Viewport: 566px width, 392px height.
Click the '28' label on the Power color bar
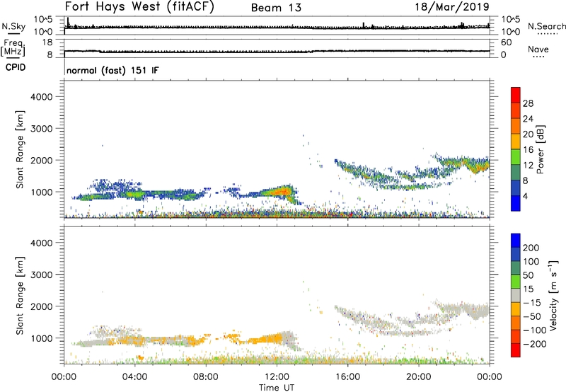[528, 103]
